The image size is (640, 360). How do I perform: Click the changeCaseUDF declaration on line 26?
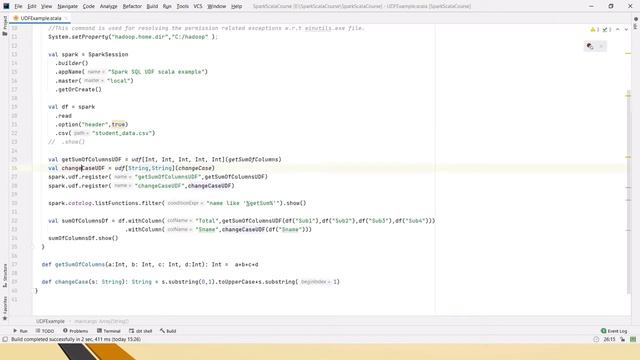83,168
